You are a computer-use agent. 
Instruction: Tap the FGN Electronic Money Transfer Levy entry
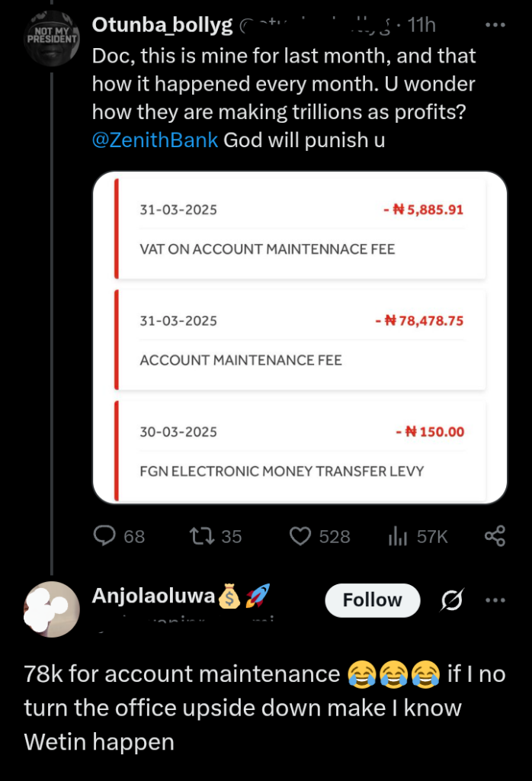point(300,450)
